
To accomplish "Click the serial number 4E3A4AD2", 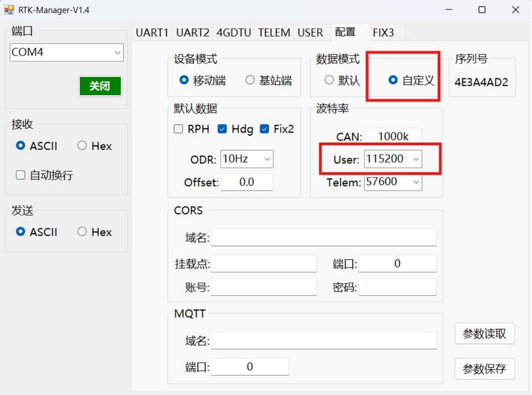I will [481, 82].
